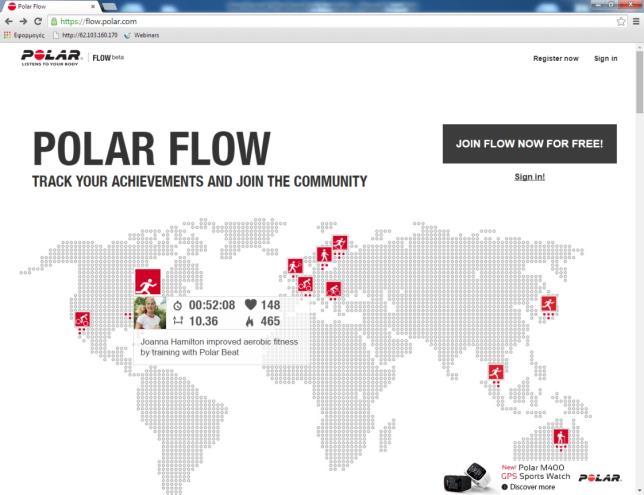This screenshot has height=495, width=644.
Task: Select the large running marker over North America
Action: 147,282
